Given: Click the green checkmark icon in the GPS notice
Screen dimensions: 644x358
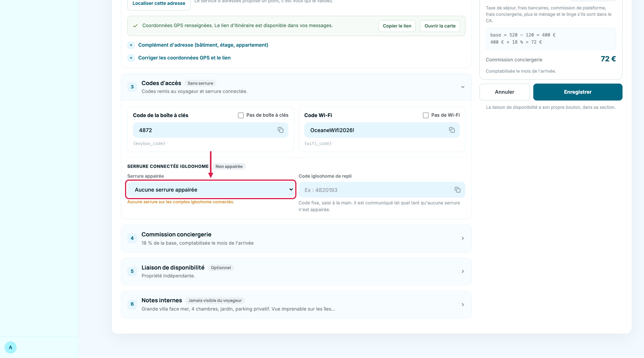Looking at the screenshot, I should click(135, 26).
